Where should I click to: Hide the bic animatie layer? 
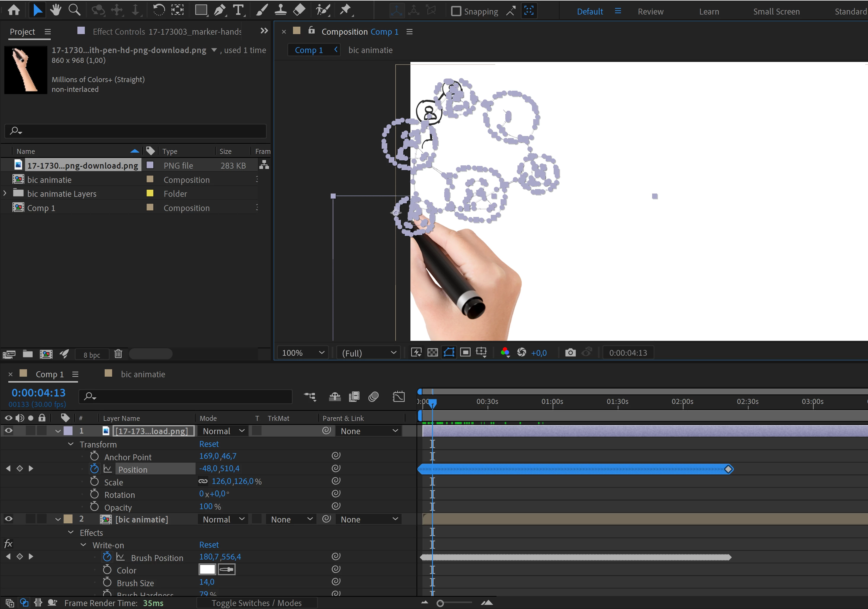9,519
